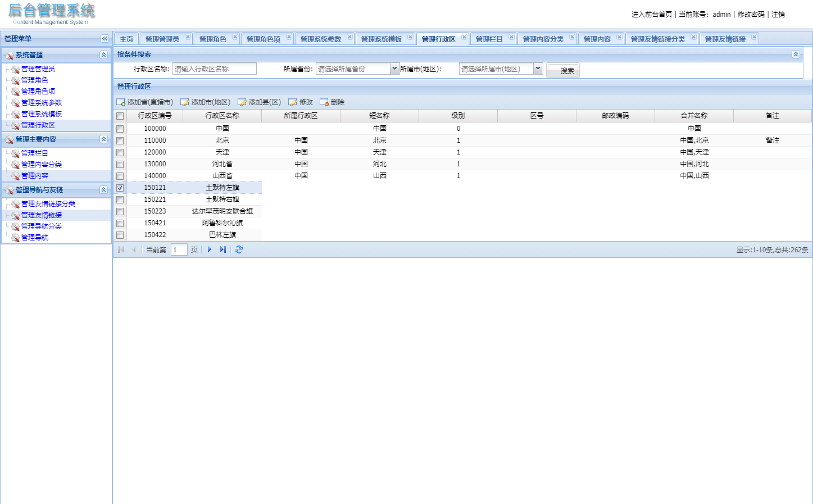Click the 搜索 search button

tap(562, 70)
